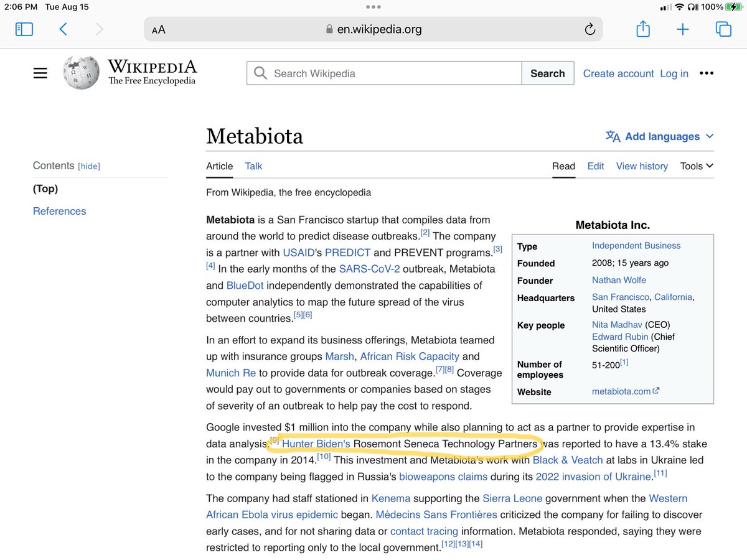Tap the Safari forward arrow
747x560 pixels.
(99, 29)
